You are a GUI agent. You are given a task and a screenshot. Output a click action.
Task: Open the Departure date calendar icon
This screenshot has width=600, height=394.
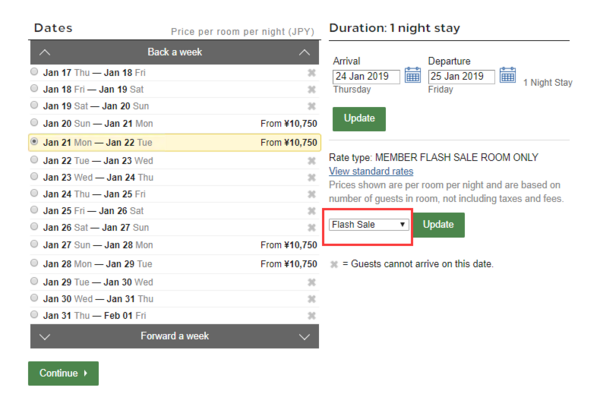(x=507, y=75)
